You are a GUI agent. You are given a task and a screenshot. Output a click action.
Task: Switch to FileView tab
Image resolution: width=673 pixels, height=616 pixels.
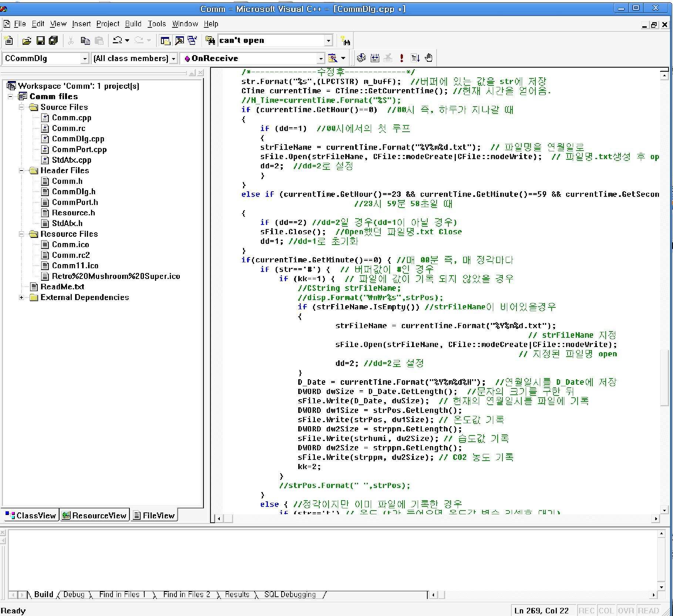[x=154, y=515]
